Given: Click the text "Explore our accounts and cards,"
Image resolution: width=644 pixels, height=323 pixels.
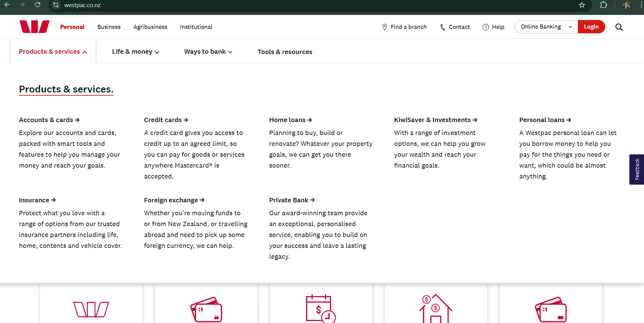Looking at the screenshot, I should [68, 133].
